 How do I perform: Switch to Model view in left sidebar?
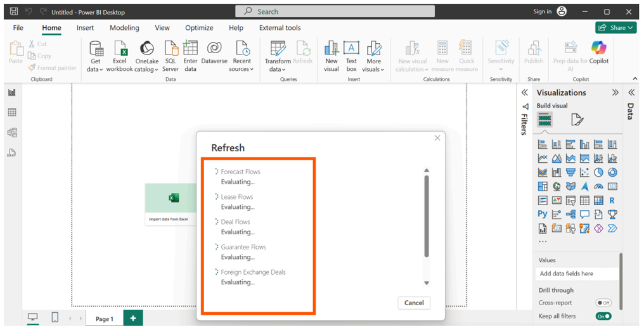(x=12, y=132)
